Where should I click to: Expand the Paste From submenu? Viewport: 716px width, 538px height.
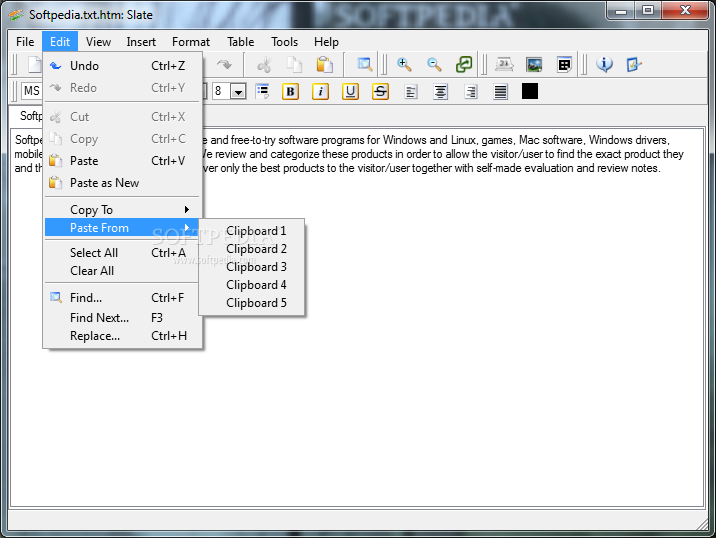tap(122, 227)
